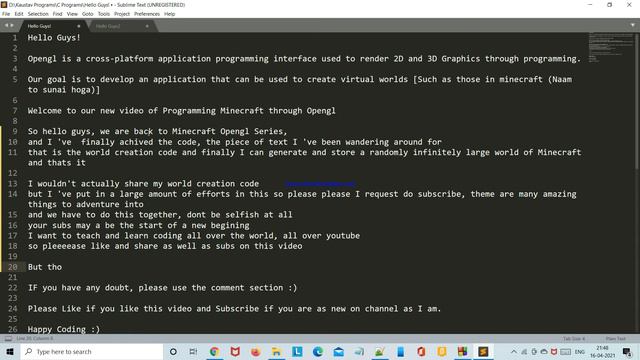The height and width of the screenshot is (360, 640).
Task: Open the notification center icon
Action: 627,351
